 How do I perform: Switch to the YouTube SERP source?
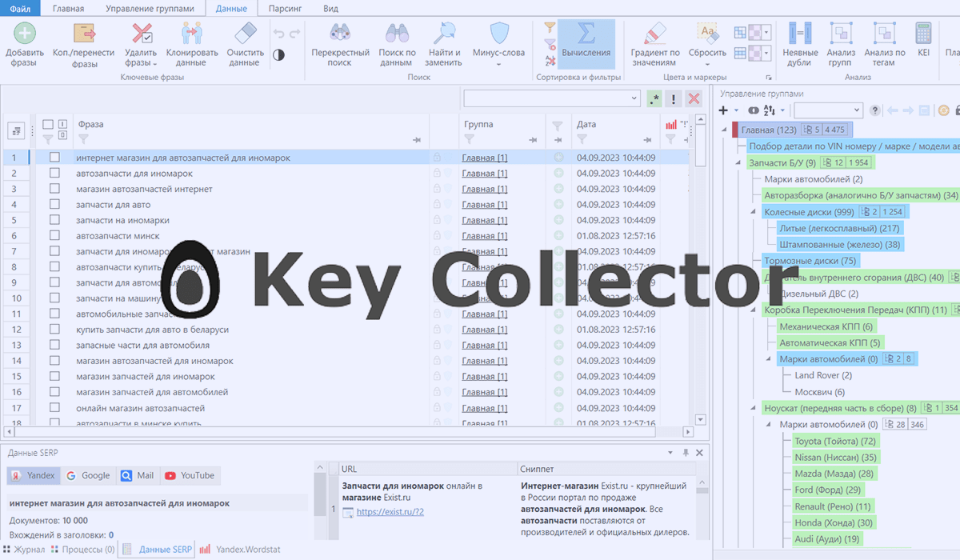190,474
